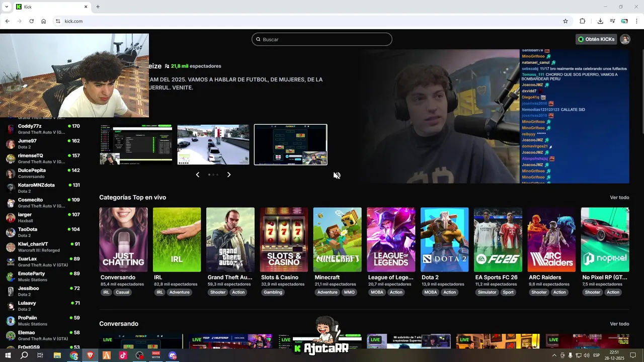Viewport: 644px width, 362px height.
Task: Open the No Pixel RP category card
Action: point(605,240)
